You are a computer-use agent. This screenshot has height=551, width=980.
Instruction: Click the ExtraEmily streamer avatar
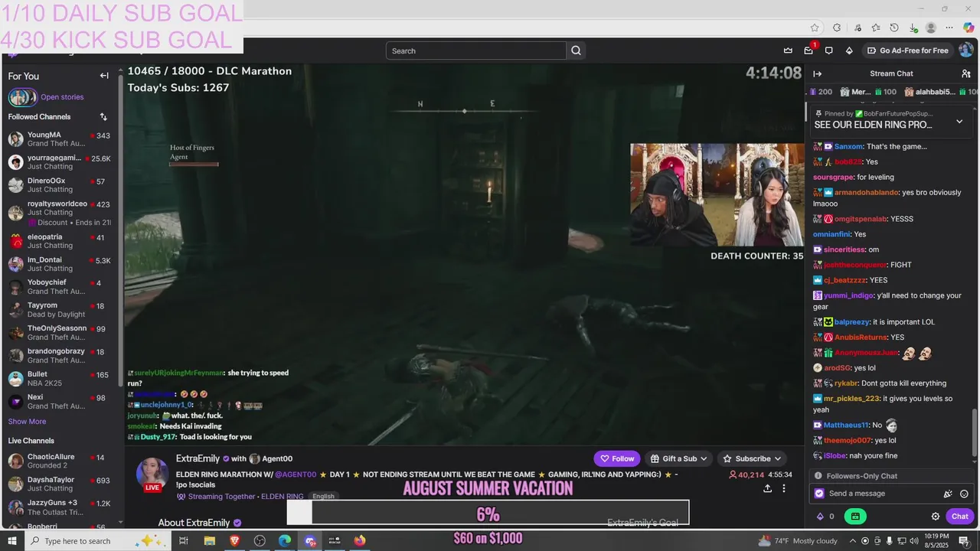tap(152, 474)
